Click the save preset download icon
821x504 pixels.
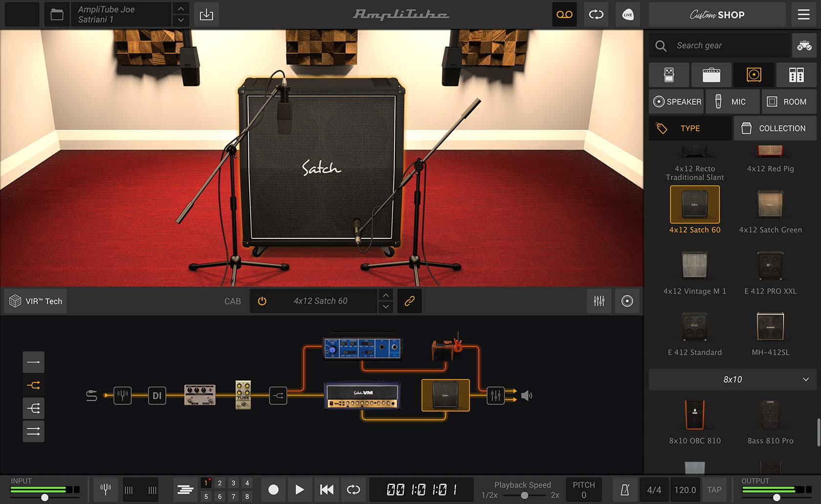[206, 15]
